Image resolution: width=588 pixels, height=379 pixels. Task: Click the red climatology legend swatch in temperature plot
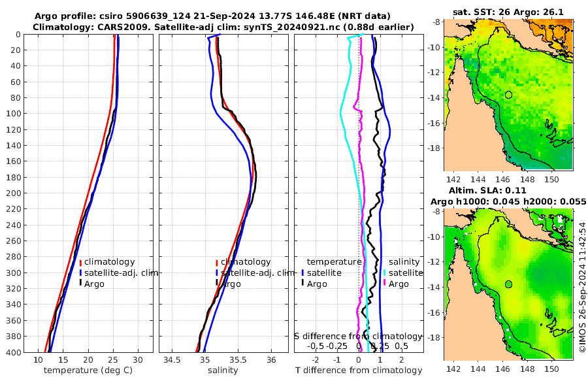tap(80, 262)
